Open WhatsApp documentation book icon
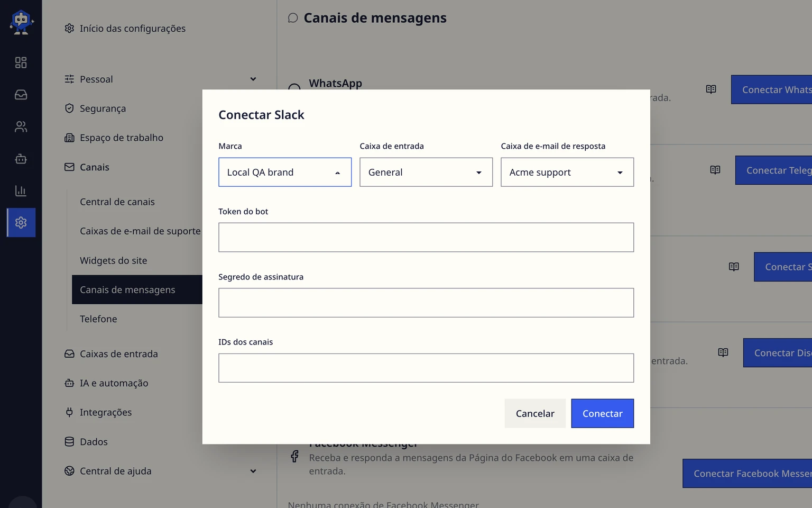 pyautogui.click(x=711, y=89)
